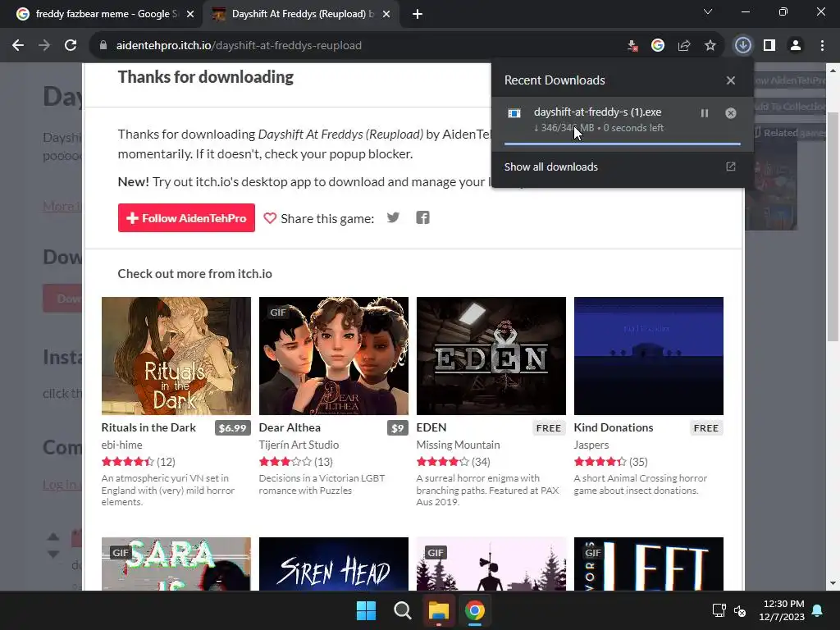Open Chrome three-dot menu

click(x=822, y=46)
